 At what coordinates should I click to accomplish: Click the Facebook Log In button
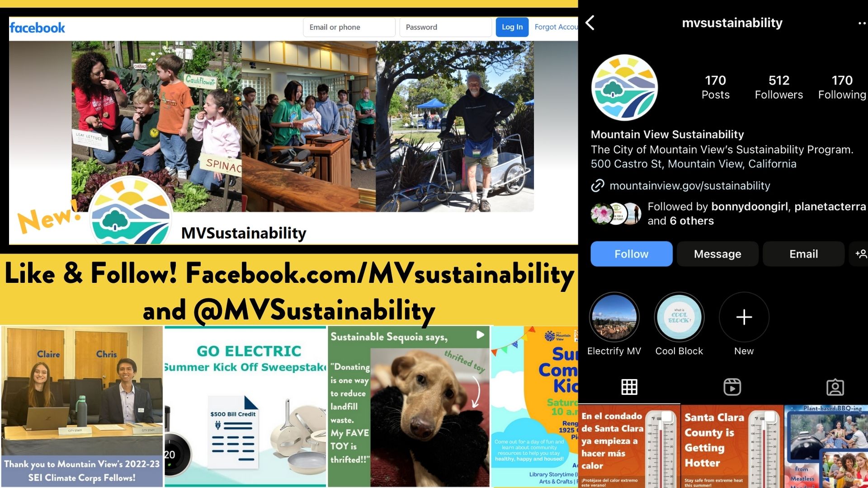click(512, 27)
